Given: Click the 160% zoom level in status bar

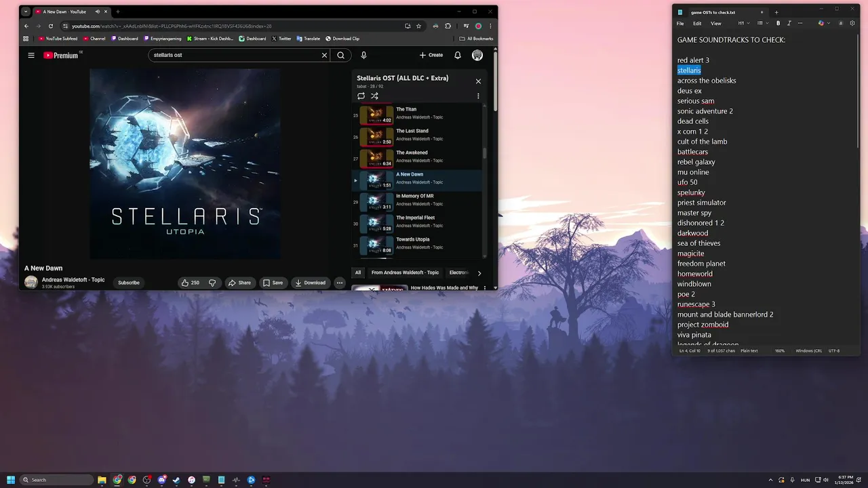Looking at the screenshot, I should pyautogui.click(x=780, y=350).
